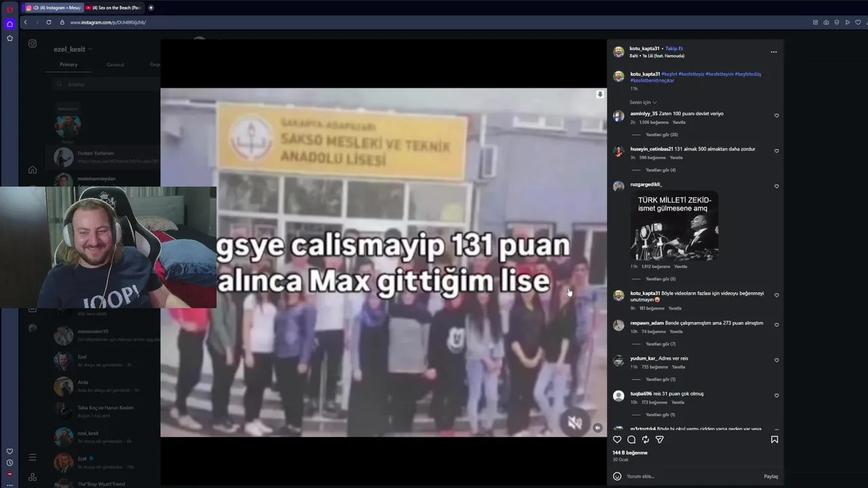Screen dimensions: 868x488
Task: Expand 1 reply under tuqba696
Action: pos(660,415)
